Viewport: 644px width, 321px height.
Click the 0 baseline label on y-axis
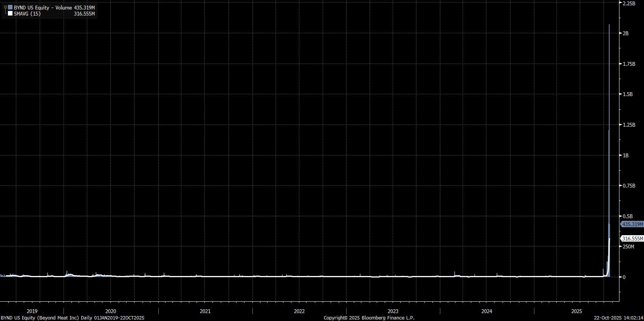tap(624, 277)
